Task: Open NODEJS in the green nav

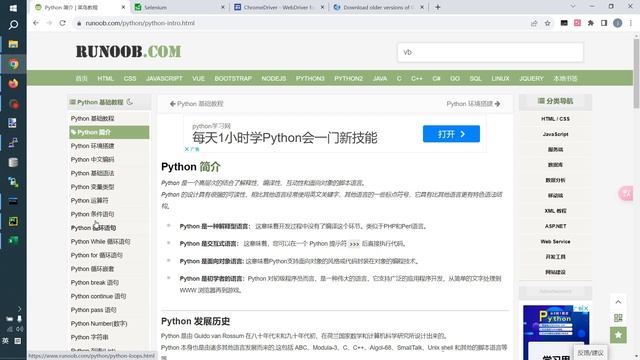Action: 274,78
